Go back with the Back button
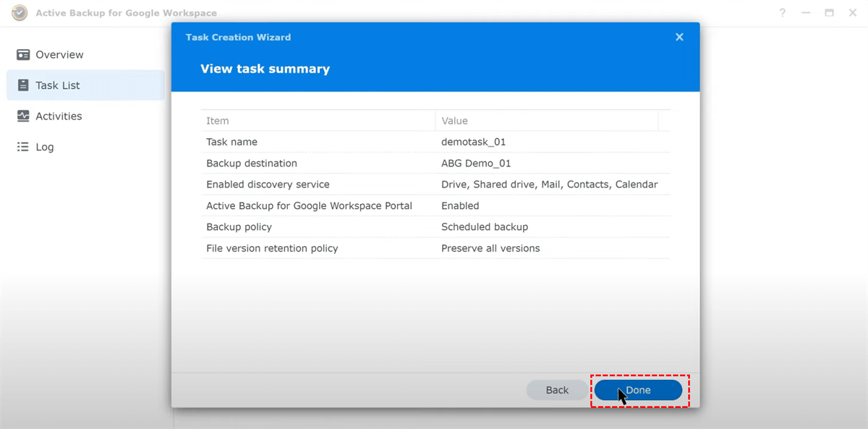The height and width of the screenshot is (429, 868). [x=557, y=390]
